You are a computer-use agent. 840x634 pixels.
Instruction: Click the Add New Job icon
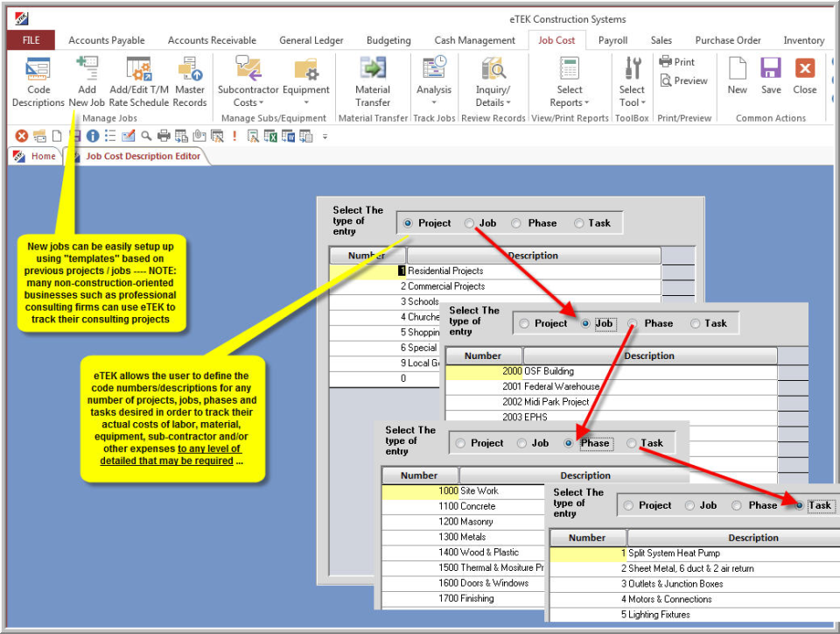pyautogui.click(x=86, y=79)
